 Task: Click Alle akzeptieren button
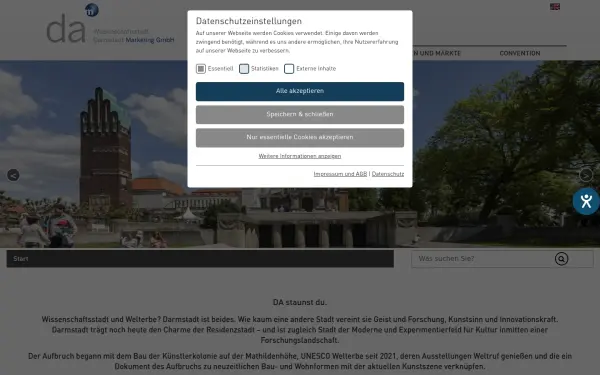pos(300,91)
